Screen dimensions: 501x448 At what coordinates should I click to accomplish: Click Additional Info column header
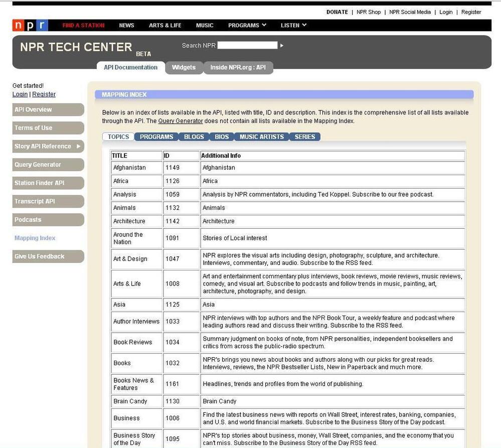click(332, 156)
